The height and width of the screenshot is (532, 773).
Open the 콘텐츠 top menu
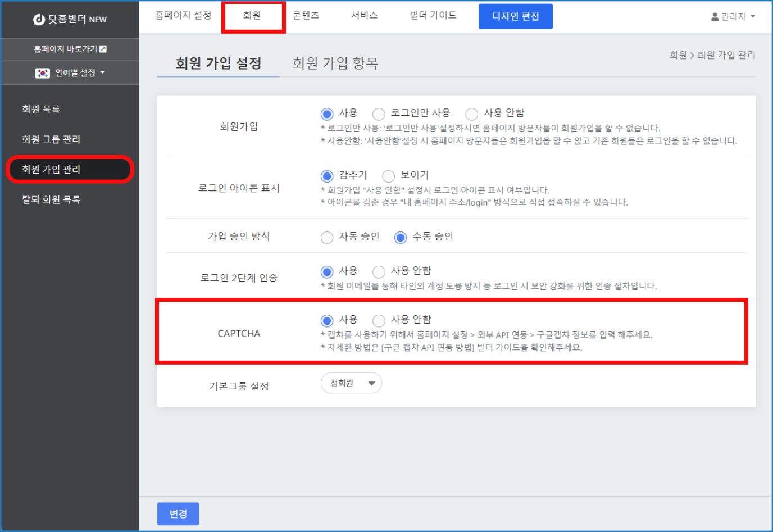point(306,16)
